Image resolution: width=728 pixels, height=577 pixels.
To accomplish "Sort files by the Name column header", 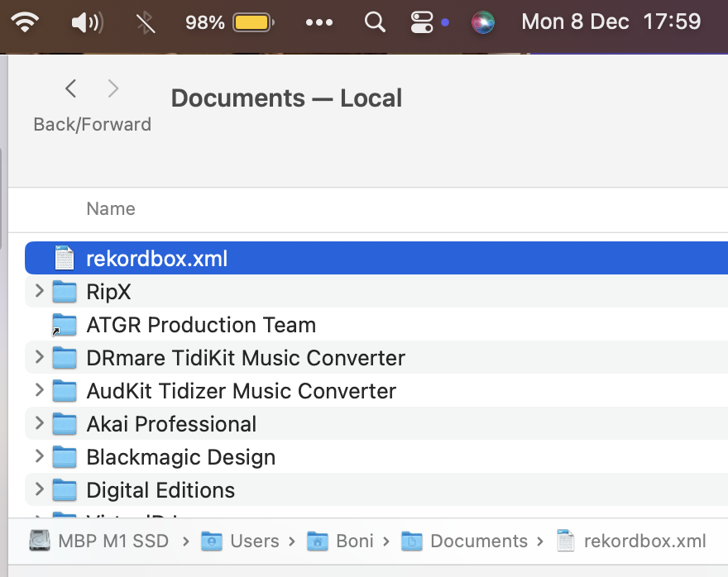I will click(x=111, y=209).
